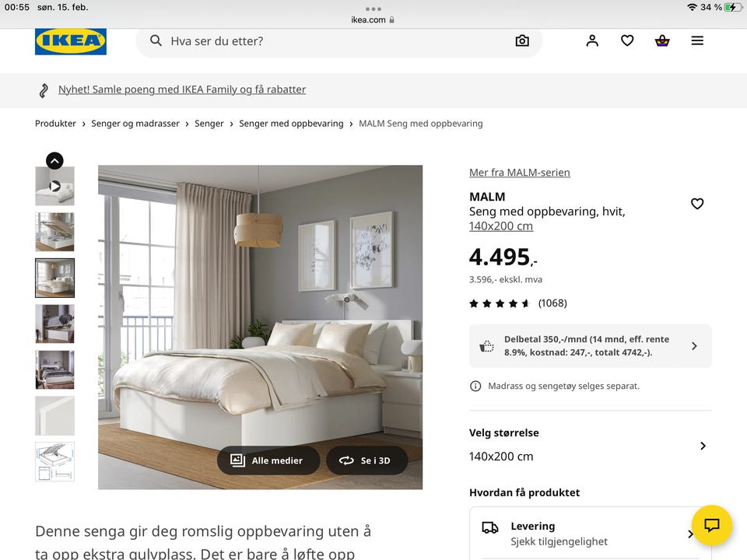Open the IKEA home logo
The width and height of the screenshot is (747, 560).
(71, 41)
